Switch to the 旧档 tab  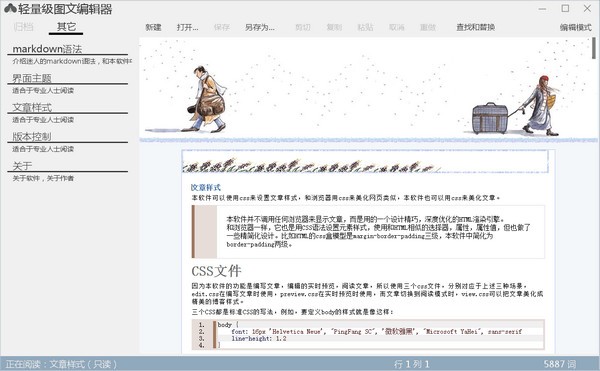[x=23, y=26]
